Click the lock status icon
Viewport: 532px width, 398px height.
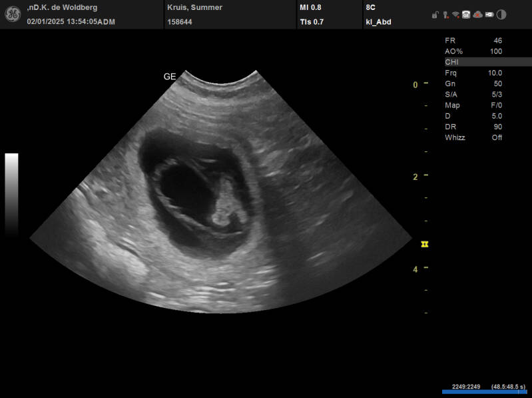(434, 15)
